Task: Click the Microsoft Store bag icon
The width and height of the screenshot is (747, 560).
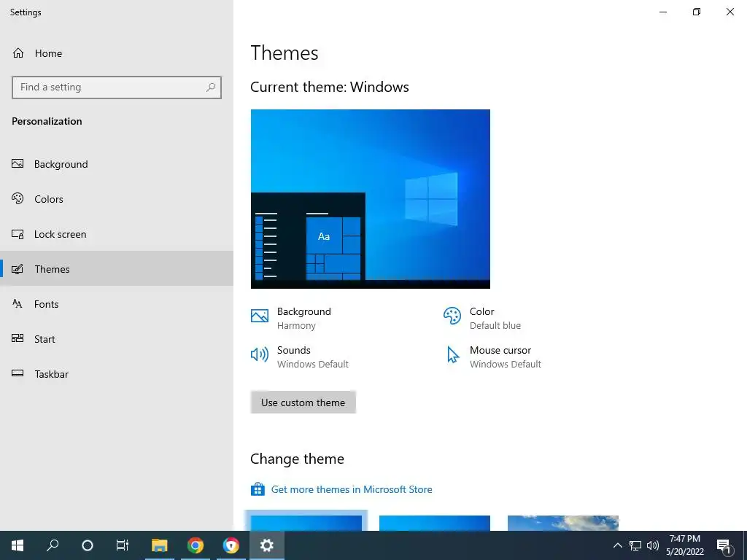Action: pyautogui.click(x=258, y=489)
